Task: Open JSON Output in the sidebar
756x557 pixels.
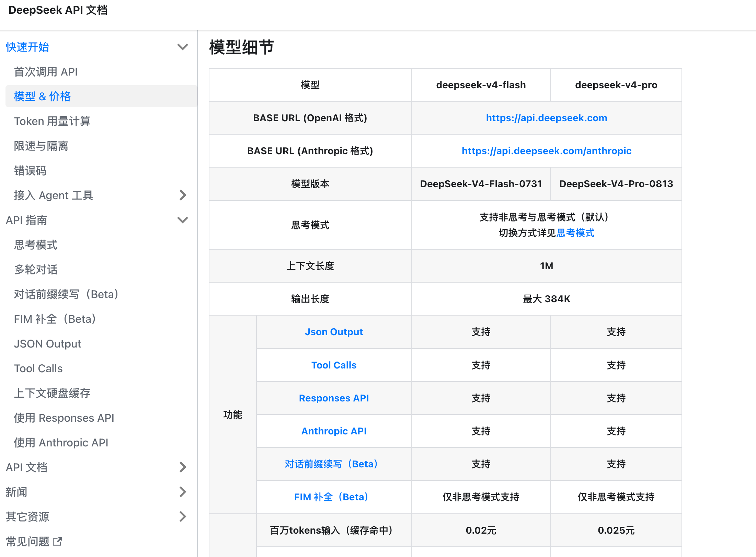Action: pos(47,344)
